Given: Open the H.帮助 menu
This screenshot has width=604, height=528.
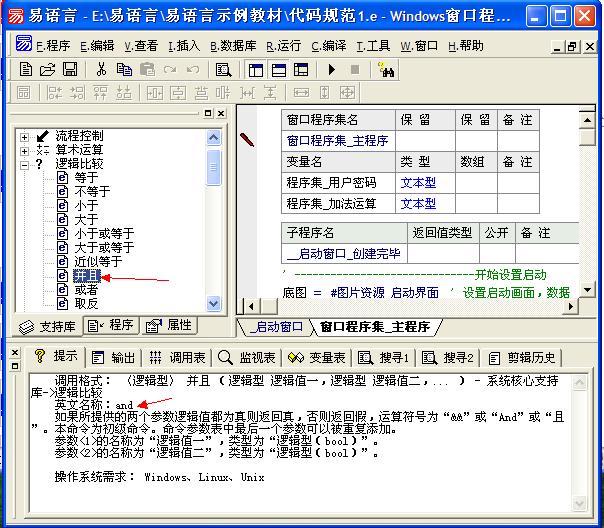Looking at the screenshot, I should [466, 46].
